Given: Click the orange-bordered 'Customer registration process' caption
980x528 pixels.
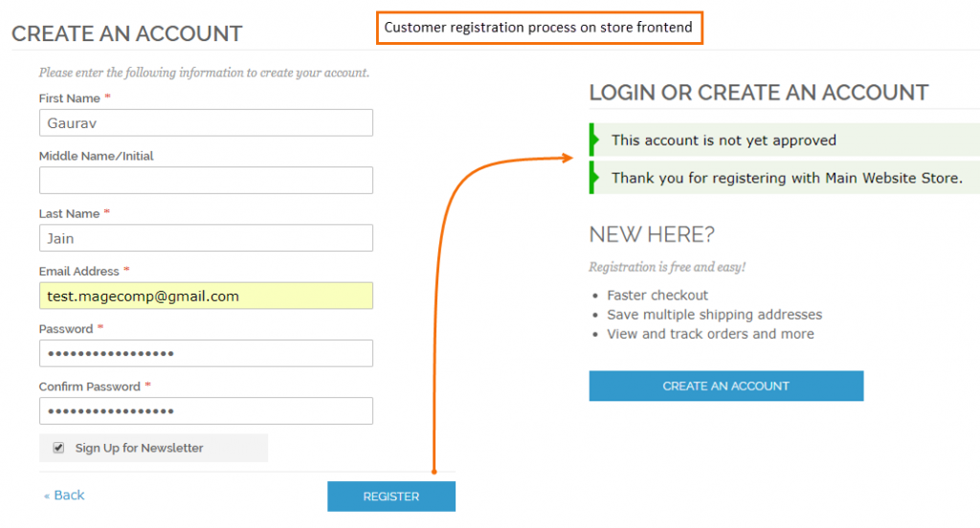Looking at the screenshot, I should click(539, 28).
